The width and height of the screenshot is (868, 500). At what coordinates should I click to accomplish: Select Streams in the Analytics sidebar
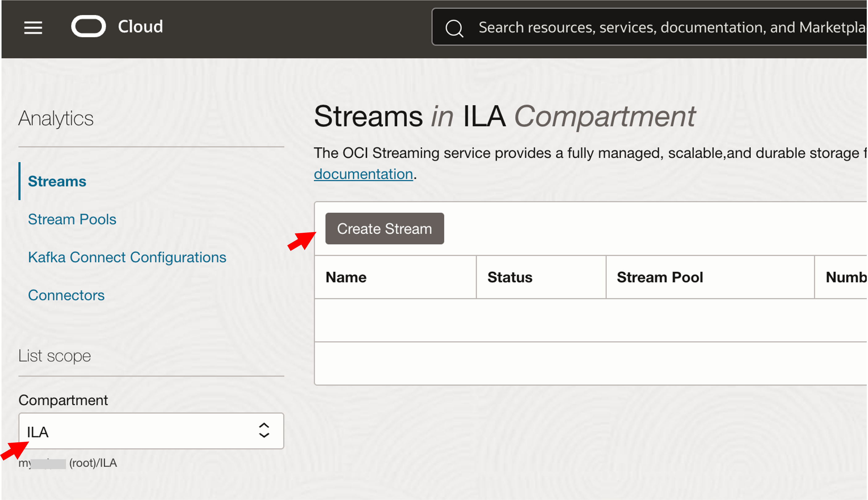tap(57, 181)
